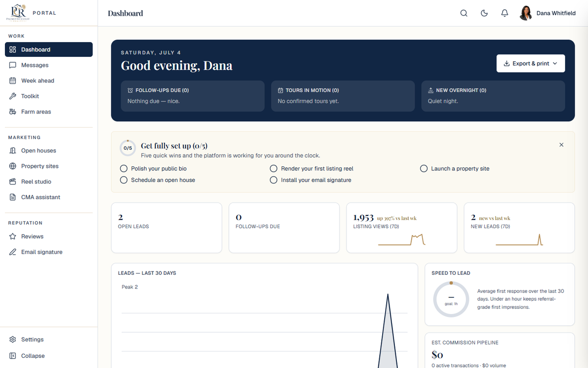Click the Peak 2 chart label
The height and width of the screenshot is (368, 588).
tap(130, 287)
